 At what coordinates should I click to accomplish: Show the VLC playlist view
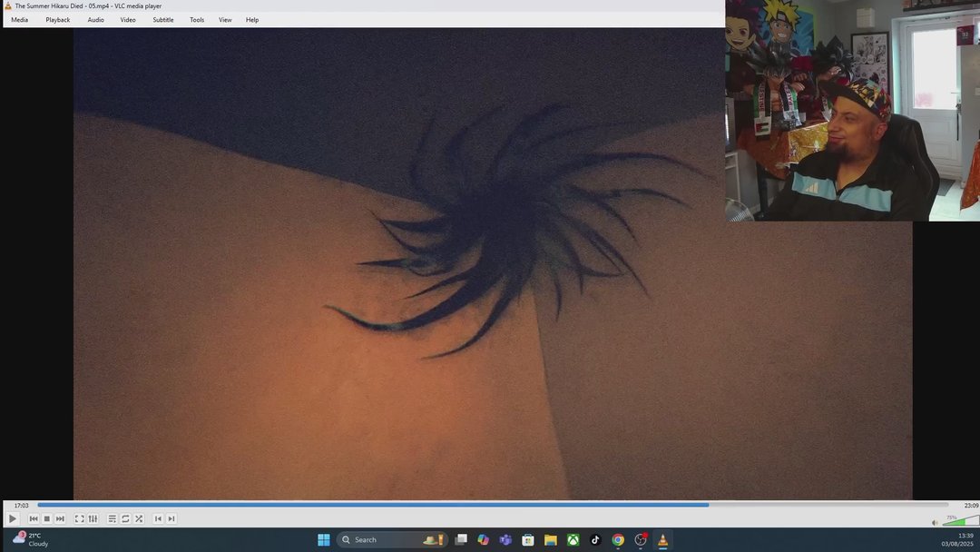(112, 518)
